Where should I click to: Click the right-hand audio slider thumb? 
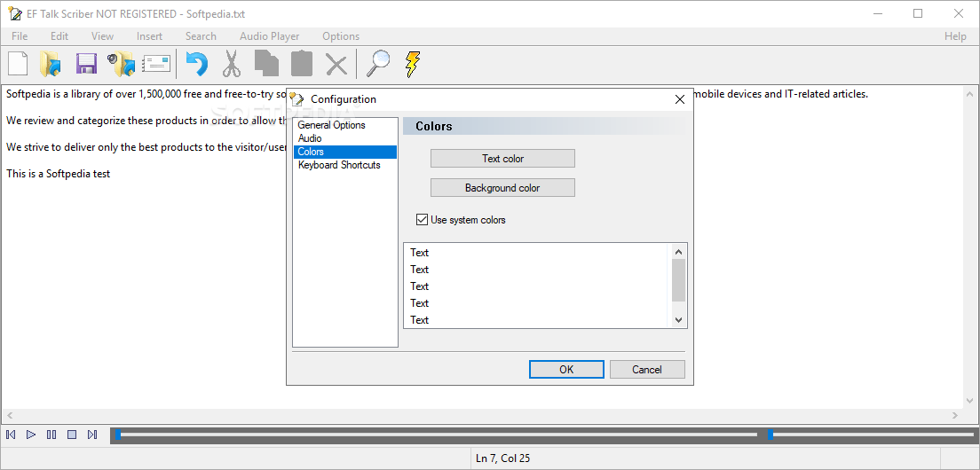tap(770, 435)
